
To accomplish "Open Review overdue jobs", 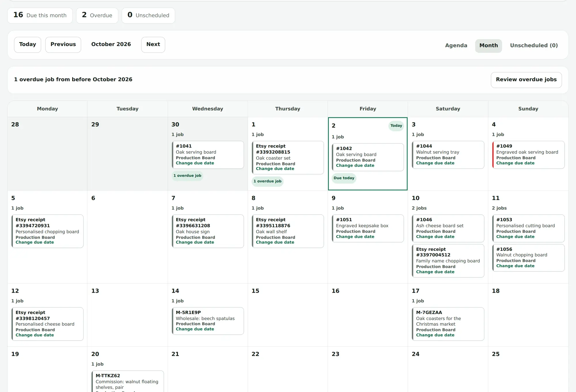I will tap(526, 80).
